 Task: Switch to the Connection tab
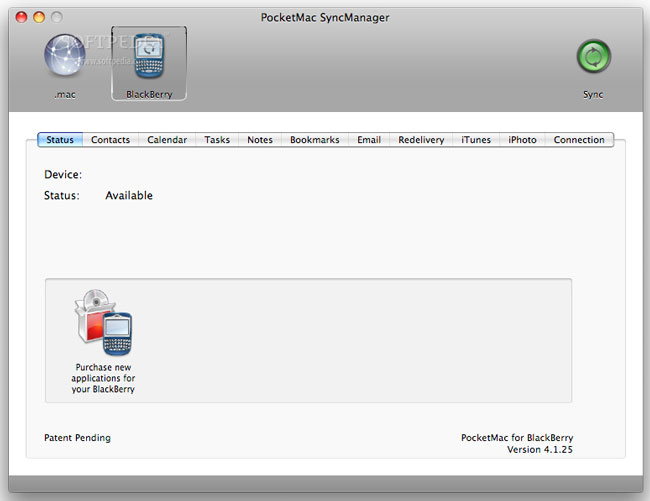click(579, 140)
